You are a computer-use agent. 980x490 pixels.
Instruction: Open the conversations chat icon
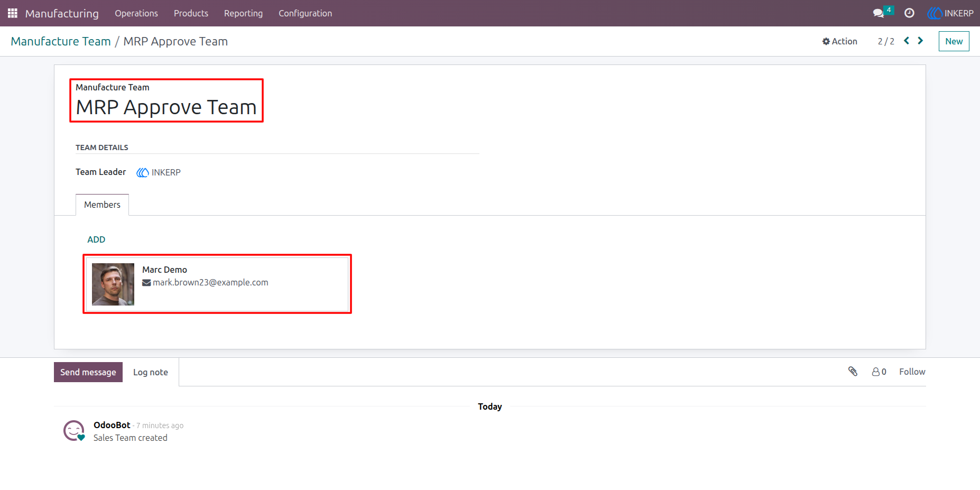coord(879,13)
